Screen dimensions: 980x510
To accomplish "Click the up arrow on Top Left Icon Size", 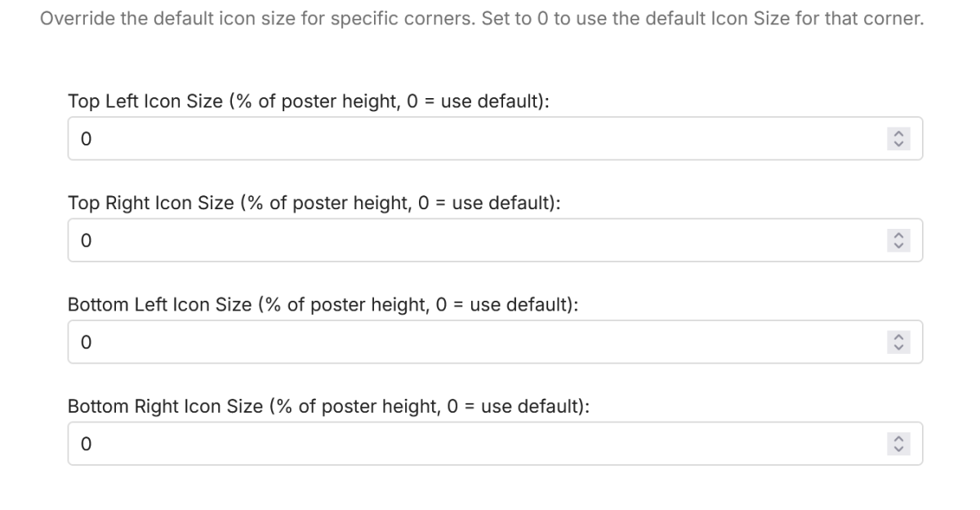I will pos(899,134).
